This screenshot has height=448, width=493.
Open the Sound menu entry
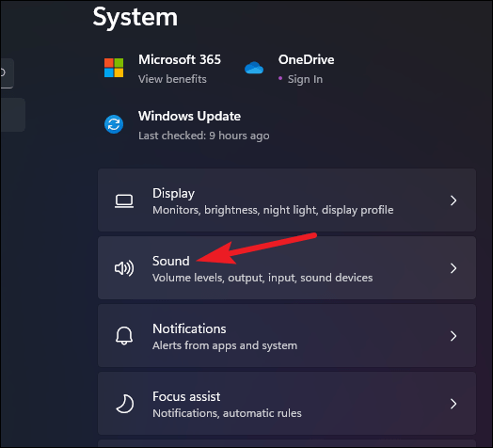(x=287, y=267)
